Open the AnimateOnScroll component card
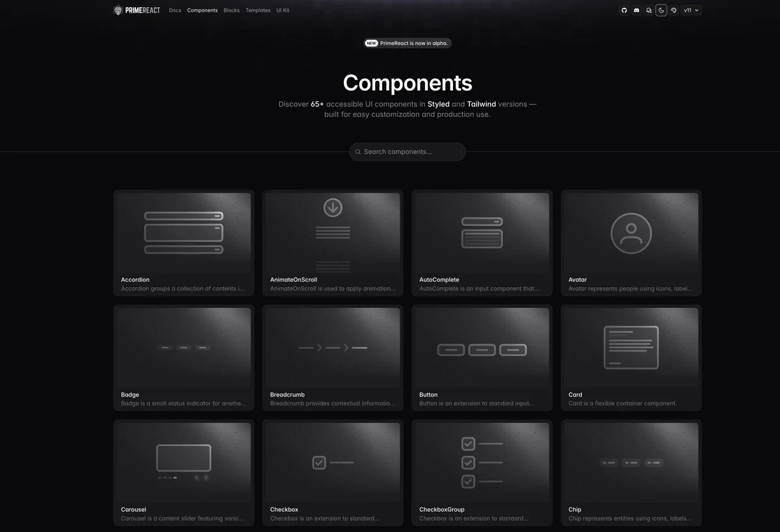The height and width of the screenshot is (532, 780). coord(333,243)
